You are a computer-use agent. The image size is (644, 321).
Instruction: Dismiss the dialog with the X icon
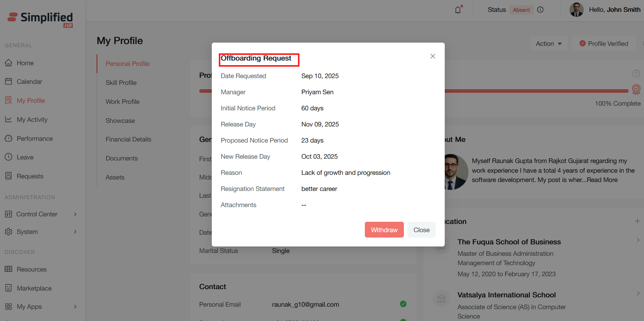[433, 56]
